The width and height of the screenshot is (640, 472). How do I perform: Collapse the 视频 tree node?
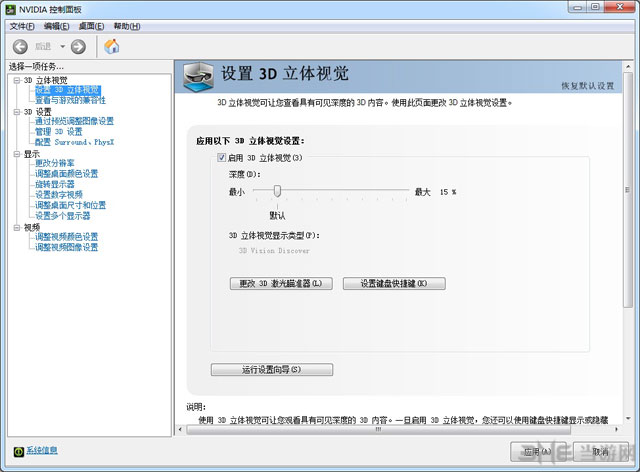[x=17, y=227]
